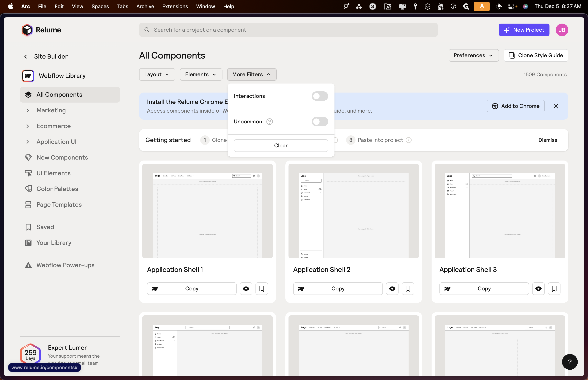Collapse the More Filters dropdown
This screenshot has height=380, width=588.
[251, 74]
